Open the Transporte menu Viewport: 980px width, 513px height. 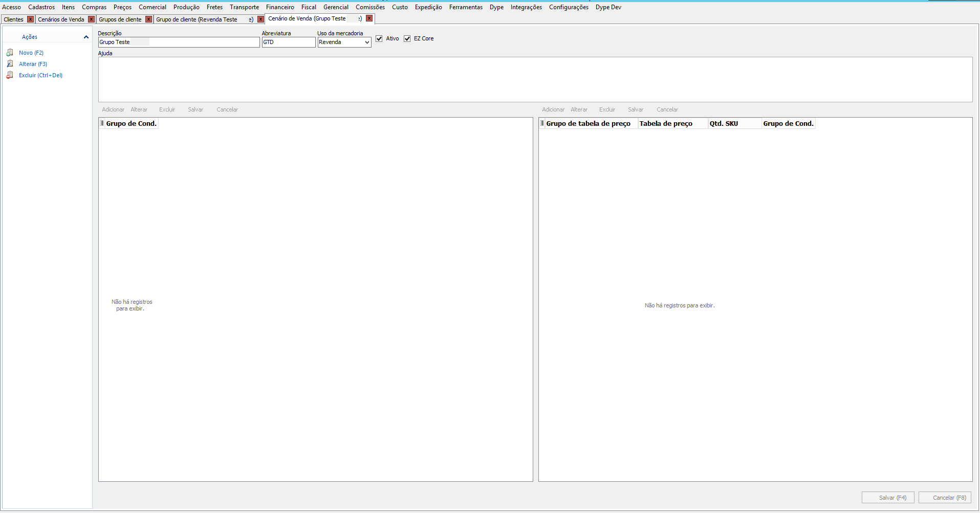click(245, 7)
